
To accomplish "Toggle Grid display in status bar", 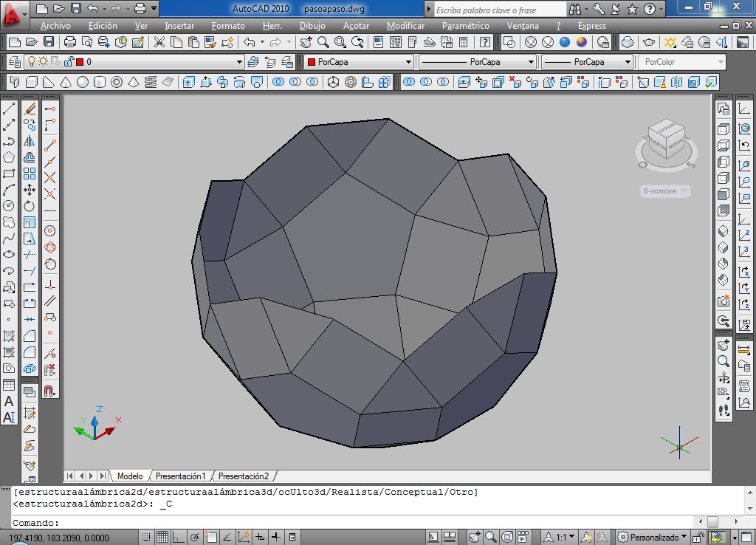I will click(x=162, y=537).
